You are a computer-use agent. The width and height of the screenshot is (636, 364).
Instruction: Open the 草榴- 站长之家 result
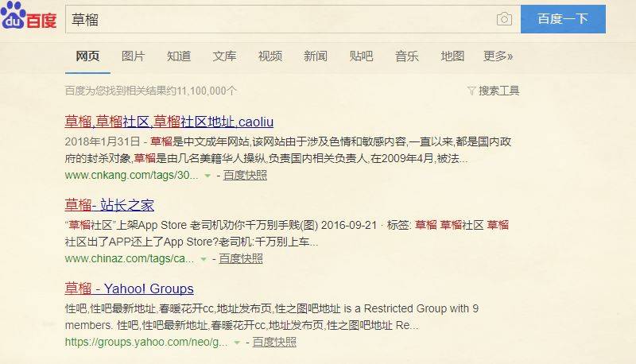110,205
